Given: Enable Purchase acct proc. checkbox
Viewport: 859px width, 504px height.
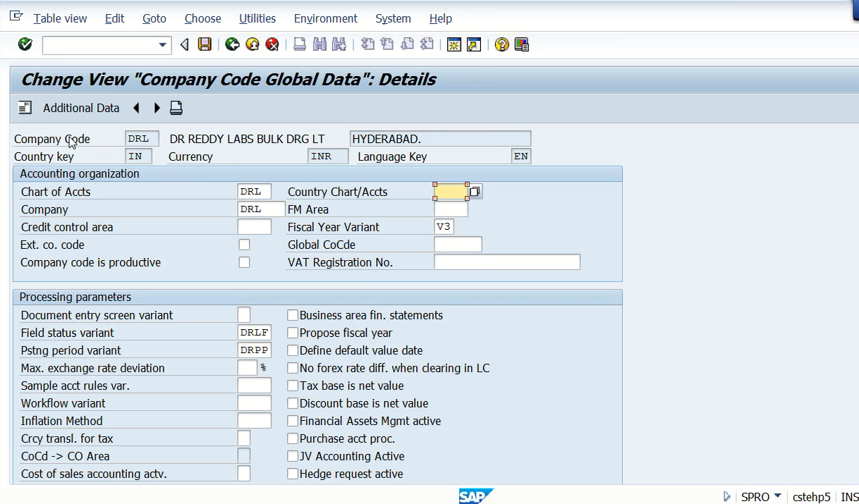Looking at the screenshot, I should (293, 438).
